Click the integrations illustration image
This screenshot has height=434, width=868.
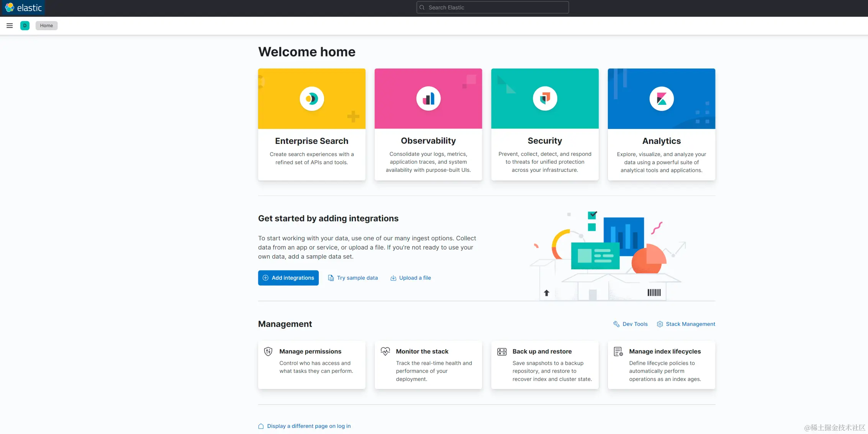coord(608,255)
